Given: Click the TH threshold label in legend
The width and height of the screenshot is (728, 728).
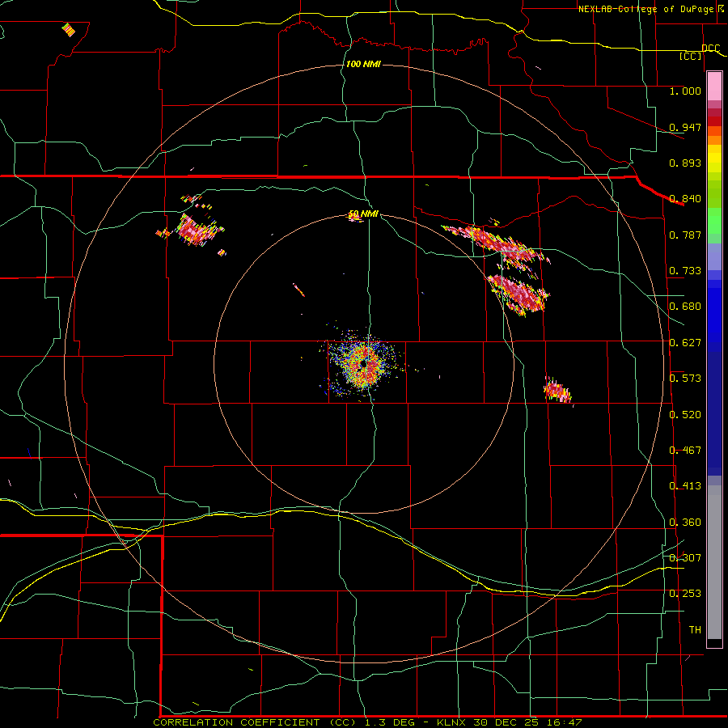Looking at the screenshot, I should 695,630.
